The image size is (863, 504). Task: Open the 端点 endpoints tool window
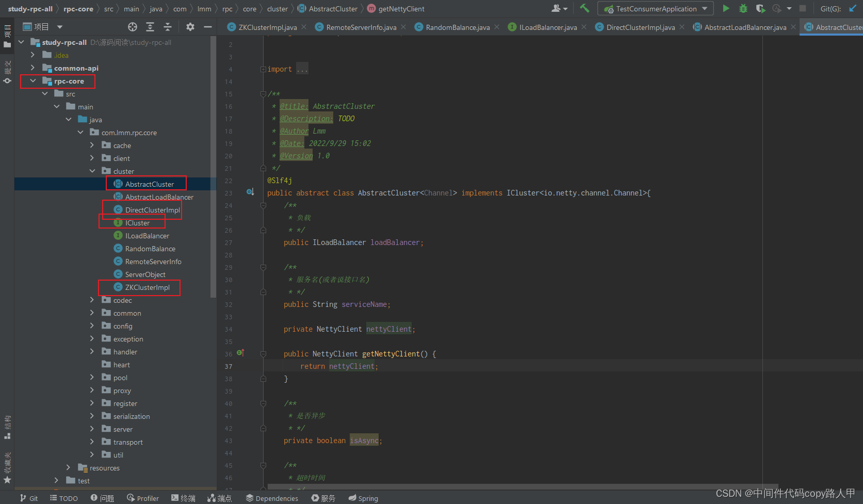click(220, 498)
